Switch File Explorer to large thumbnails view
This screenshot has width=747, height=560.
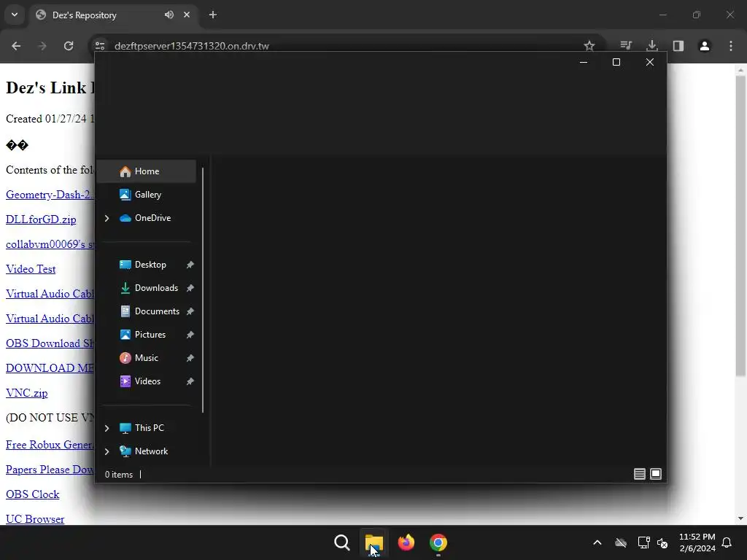pyautogui.click(x=656, y=474)
